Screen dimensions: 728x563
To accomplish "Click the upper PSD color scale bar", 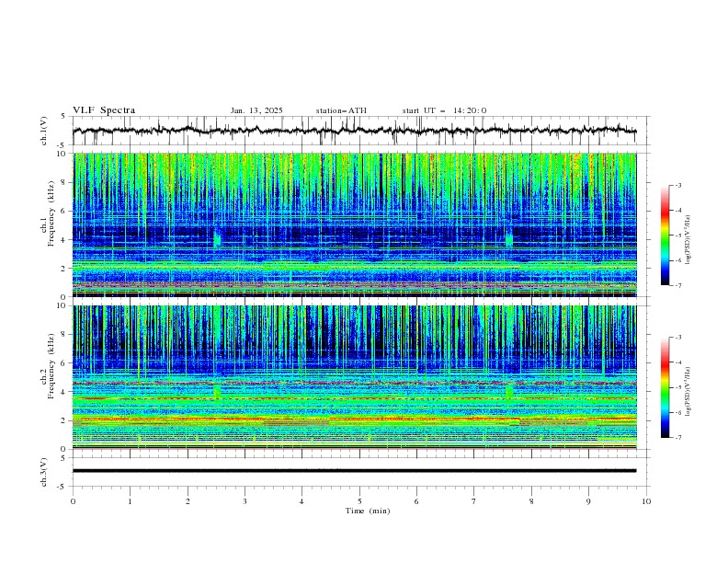I will point(665,236).
